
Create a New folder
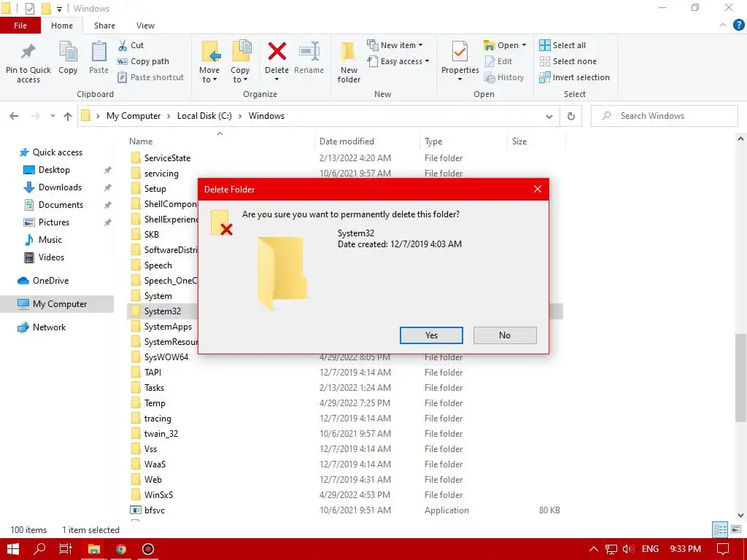pyautogui.click(x=349, y=62)
